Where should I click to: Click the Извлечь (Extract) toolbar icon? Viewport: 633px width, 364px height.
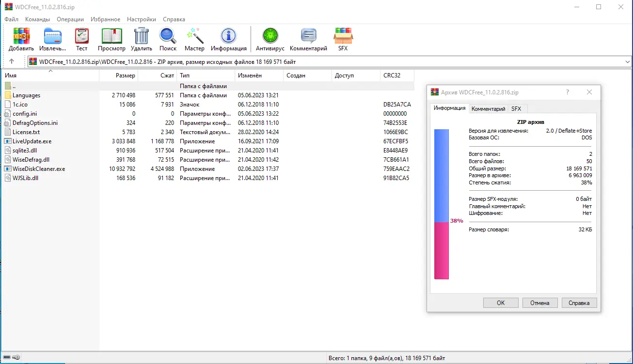tap(53, 36)
